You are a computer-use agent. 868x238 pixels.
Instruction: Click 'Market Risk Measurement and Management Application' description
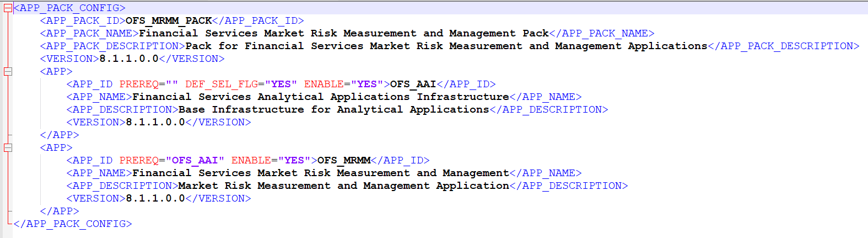tap(344, 186)
